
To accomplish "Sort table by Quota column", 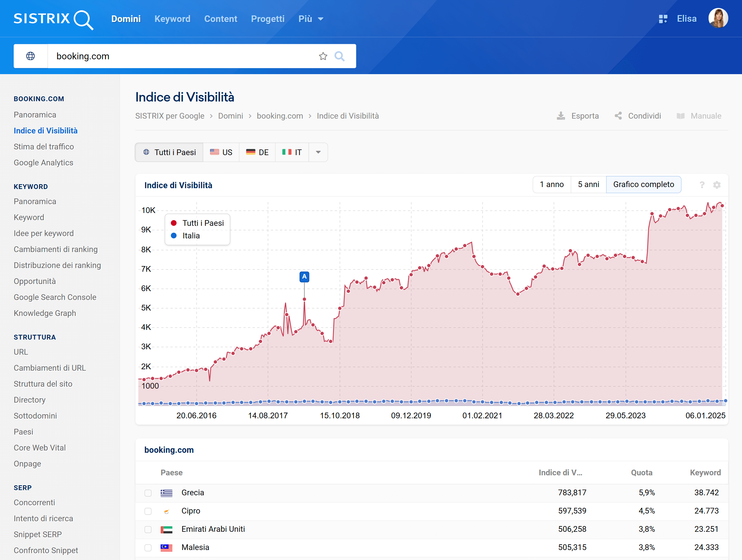I will coord(641,472).
